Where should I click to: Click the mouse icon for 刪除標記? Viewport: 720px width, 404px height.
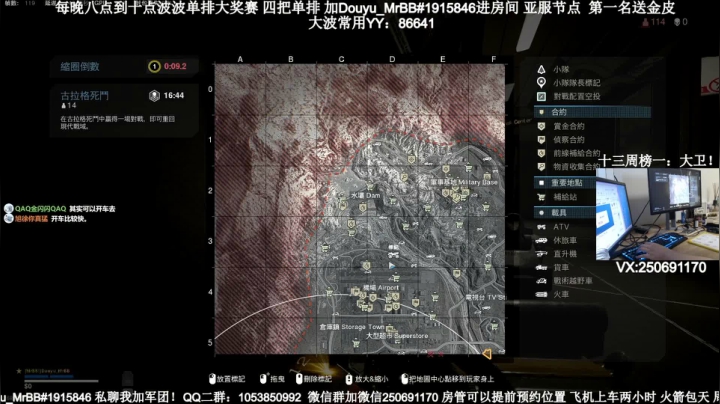pos(299,379)
